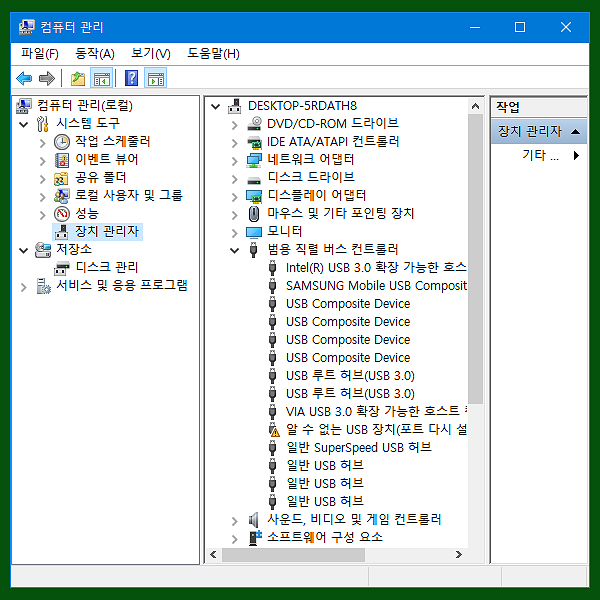Click the 작업 스케줄러 clock icon

(x=62, y=142)
